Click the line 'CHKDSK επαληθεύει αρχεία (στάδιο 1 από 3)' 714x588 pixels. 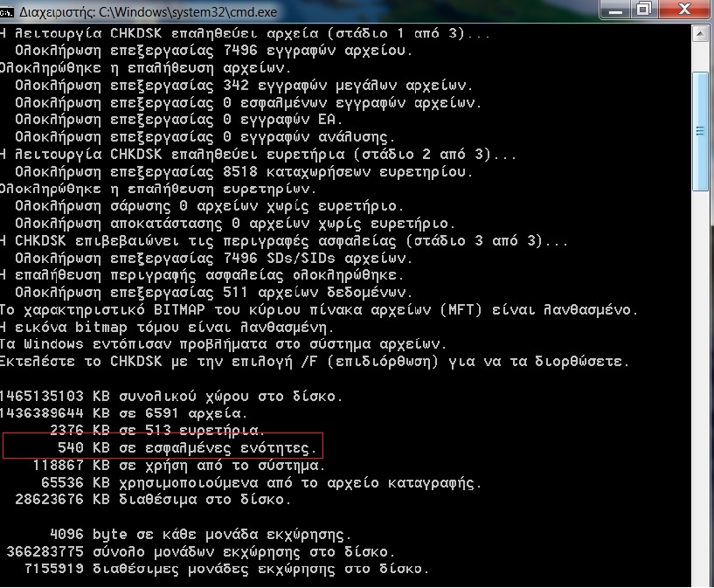[x=245, y=34]
